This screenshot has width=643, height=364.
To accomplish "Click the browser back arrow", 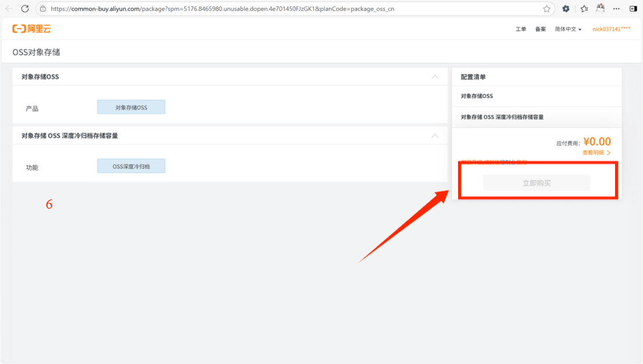I will [x=8, y=9].
